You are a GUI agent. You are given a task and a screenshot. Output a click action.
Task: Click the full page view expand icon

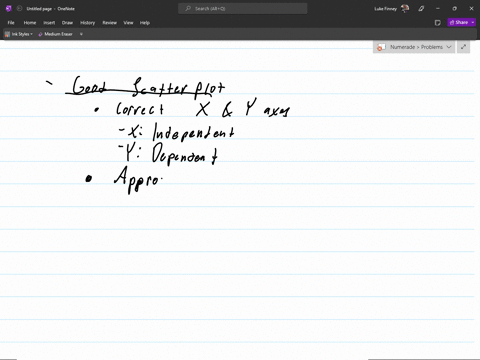(x=463, y=47)
